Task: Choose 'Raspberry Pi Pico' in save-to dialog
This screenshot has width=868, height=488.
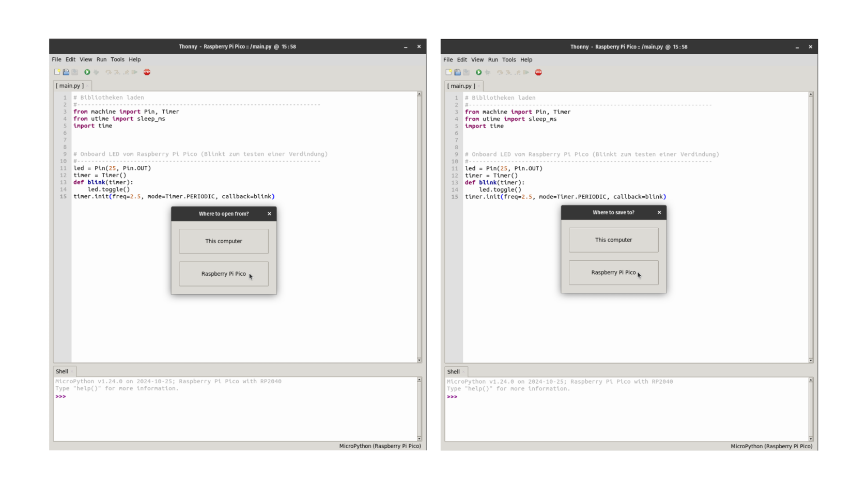Action: click(x=614, y=273)
